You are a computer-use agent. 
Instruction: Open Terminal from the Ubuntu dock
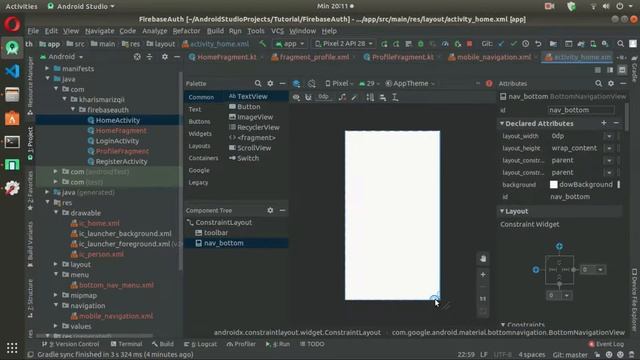12,142
